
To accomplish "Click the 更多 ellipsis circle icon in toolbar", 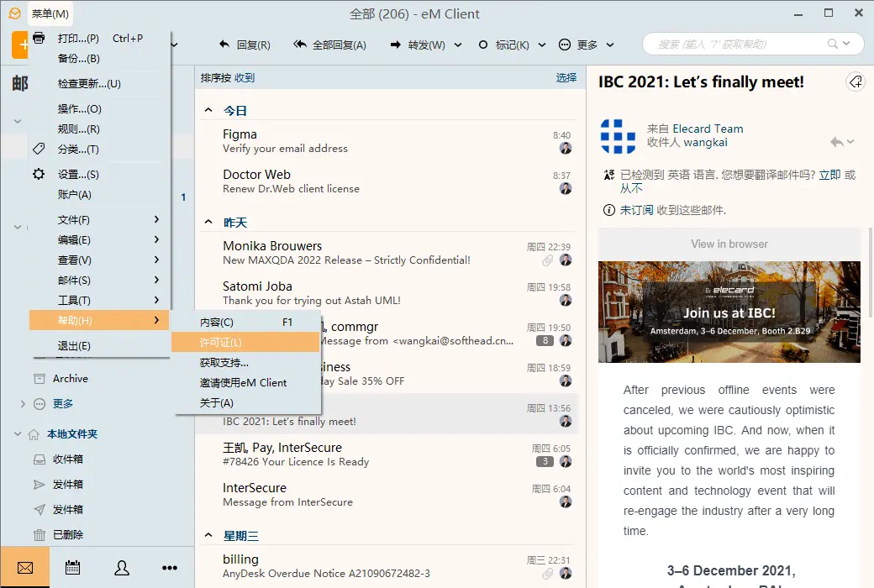I will point(565,45).
